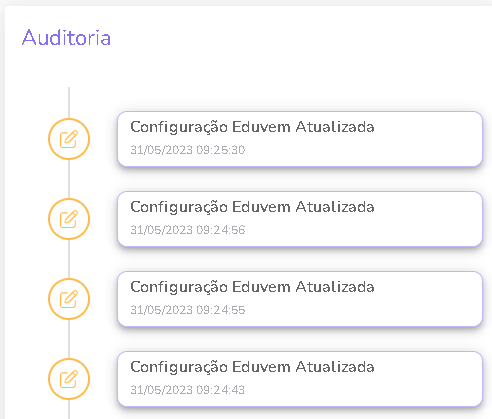The image size is (492, 419).
Task: Select the empty right area of the 09:25:30 card
Action: tap(428, 139)
